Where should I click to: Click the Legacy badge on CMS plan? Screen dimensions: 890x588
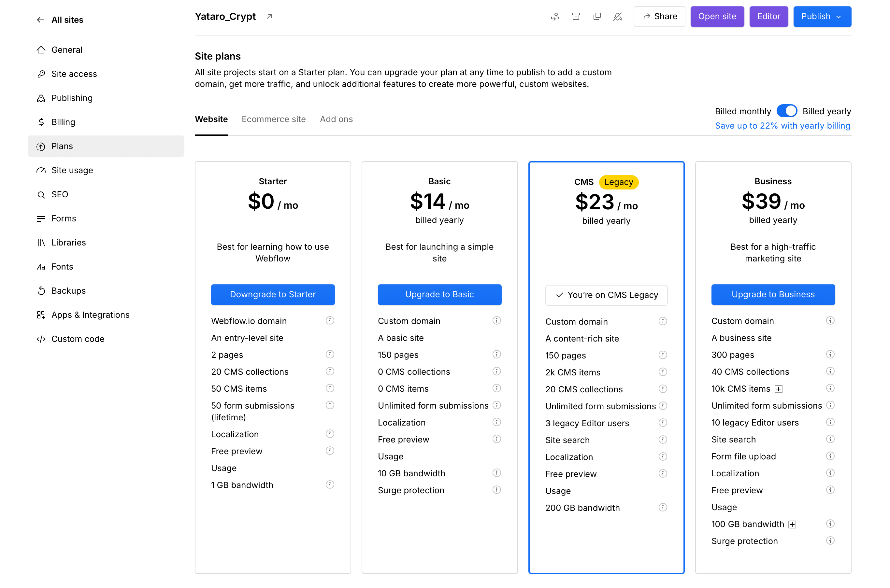click(619, 182)
